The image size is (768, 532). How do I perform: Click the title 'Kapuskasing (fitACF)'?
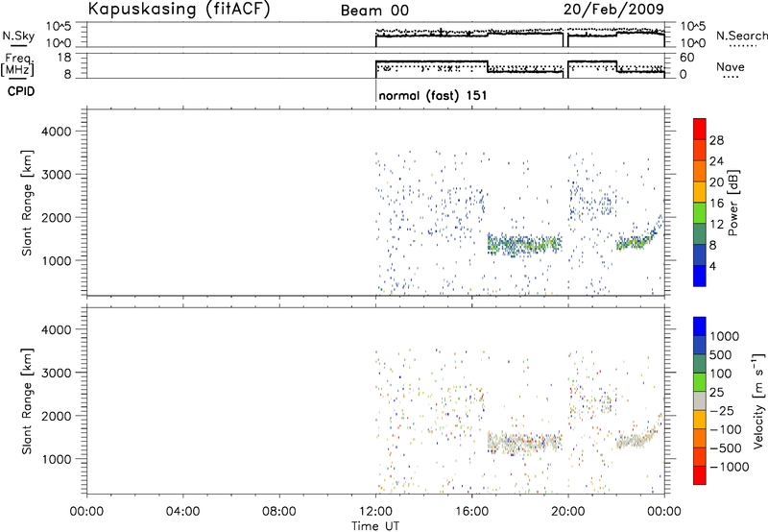point(180,9)
